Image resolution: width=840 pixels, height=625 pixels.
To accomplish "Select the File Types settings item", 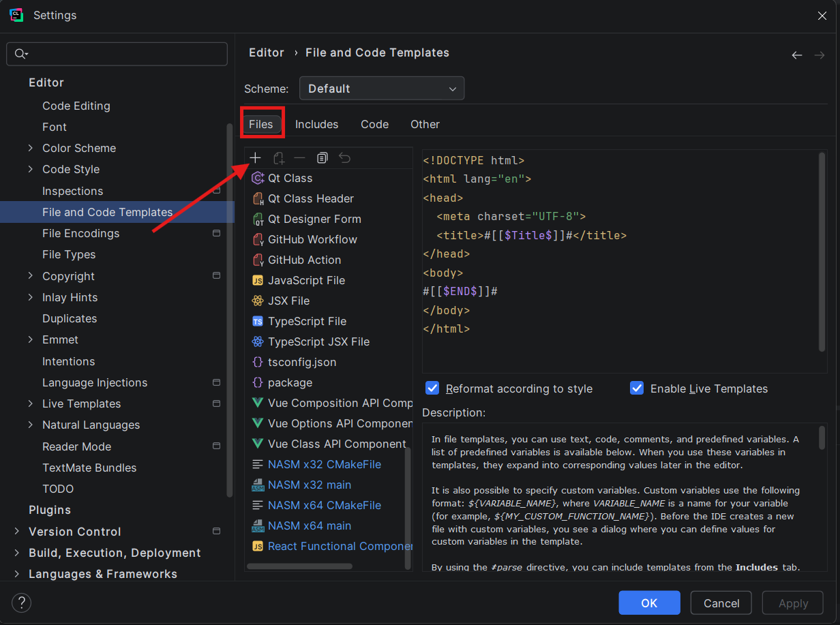I will [69, 254].
